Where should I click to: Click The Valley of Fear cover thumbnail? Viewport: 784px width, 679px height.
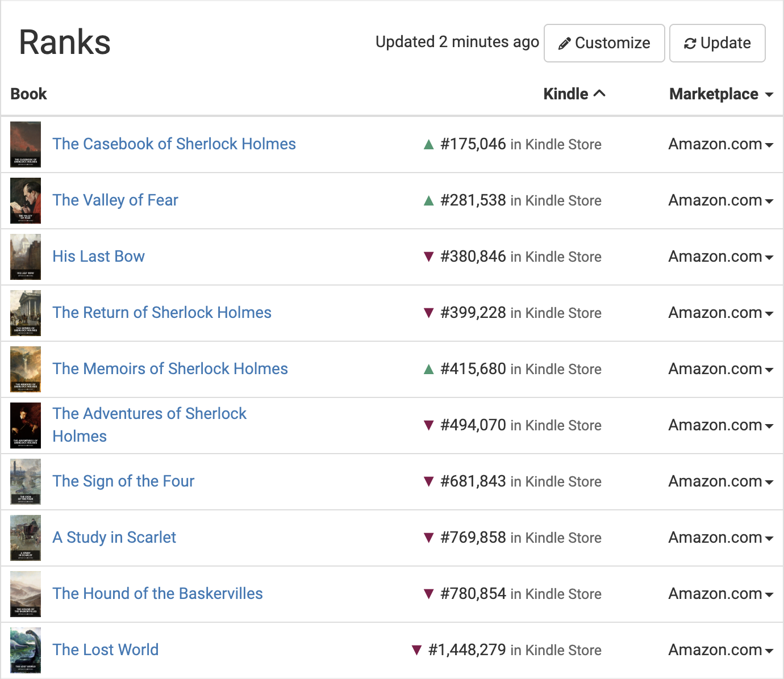(26, 200)
